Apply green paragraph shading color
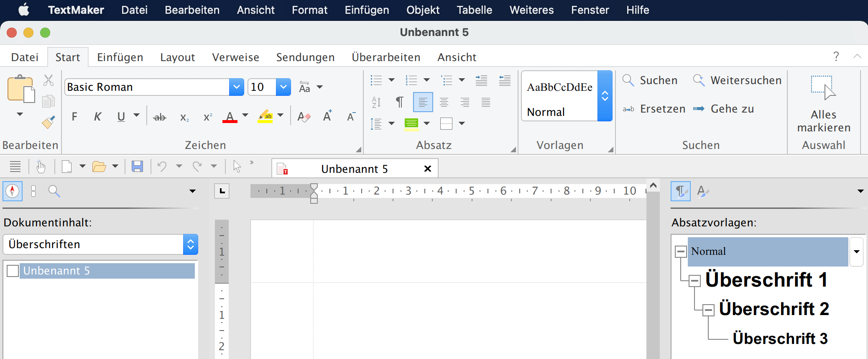868x359 pixels. [411, 124]
